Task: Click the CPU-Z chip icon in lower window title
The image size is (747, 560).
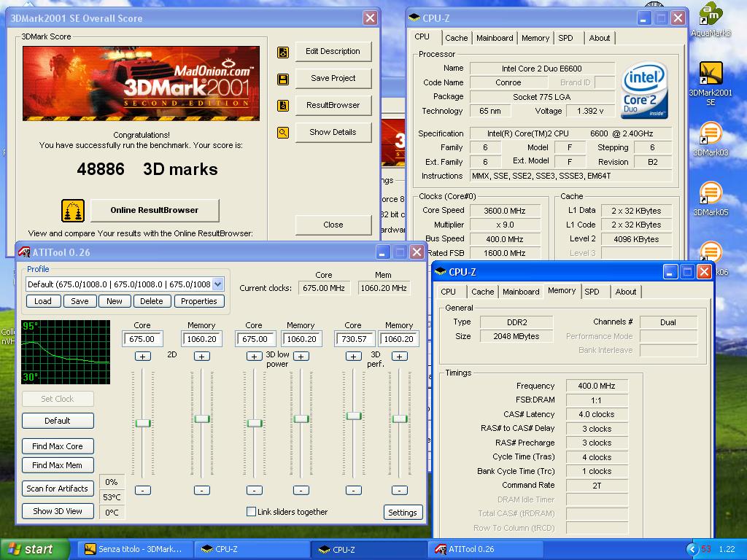Action: (441, 272)
